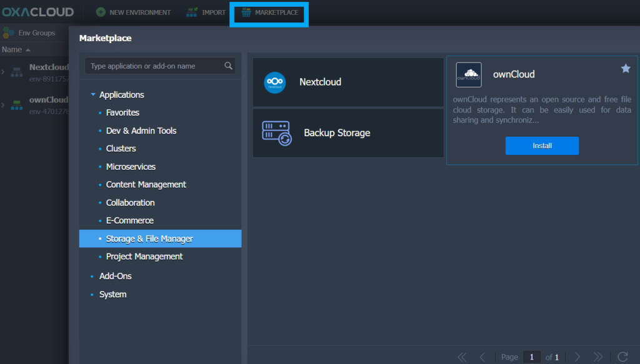Select Dev & Admin Tools category
The width and height of the screenshot is (640, 364).
[141, 131]
